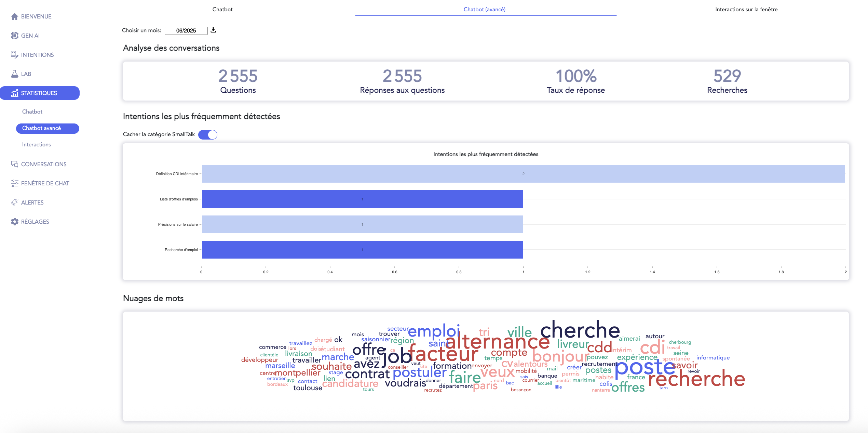
Task: Click the Alertes megaphone icon
Action: (14, 202)
